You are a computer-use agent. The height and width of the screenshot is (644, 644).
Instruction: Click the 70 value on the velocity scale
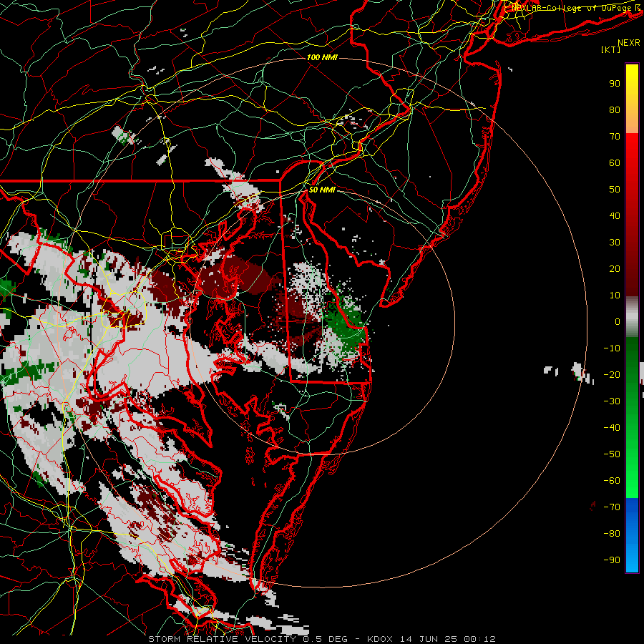615,137
